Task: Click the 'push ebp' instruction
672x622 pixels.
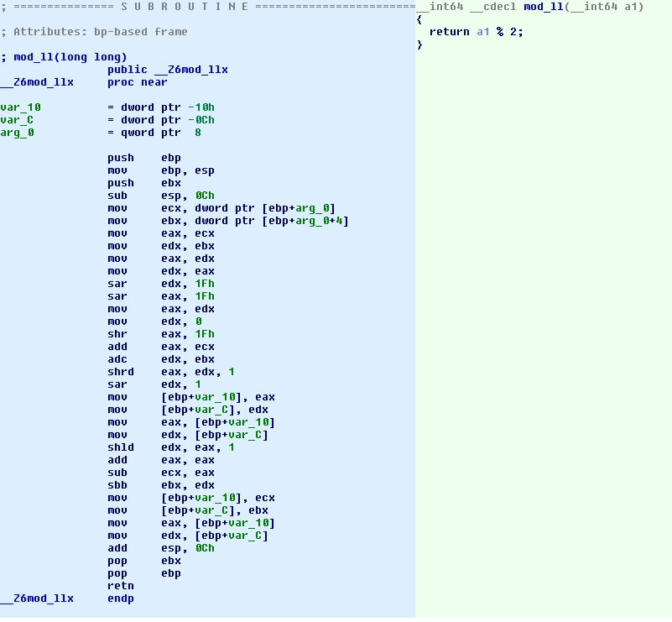Action: tap(143, 158)
